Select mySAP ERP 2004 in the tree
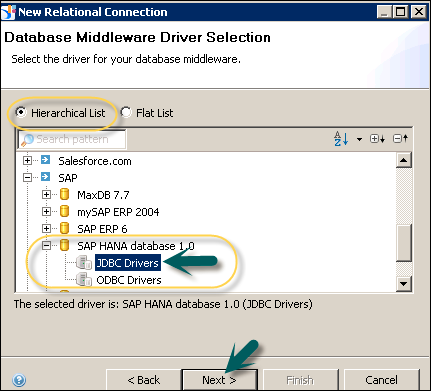The image size is (431, 391). click(118, 212)
